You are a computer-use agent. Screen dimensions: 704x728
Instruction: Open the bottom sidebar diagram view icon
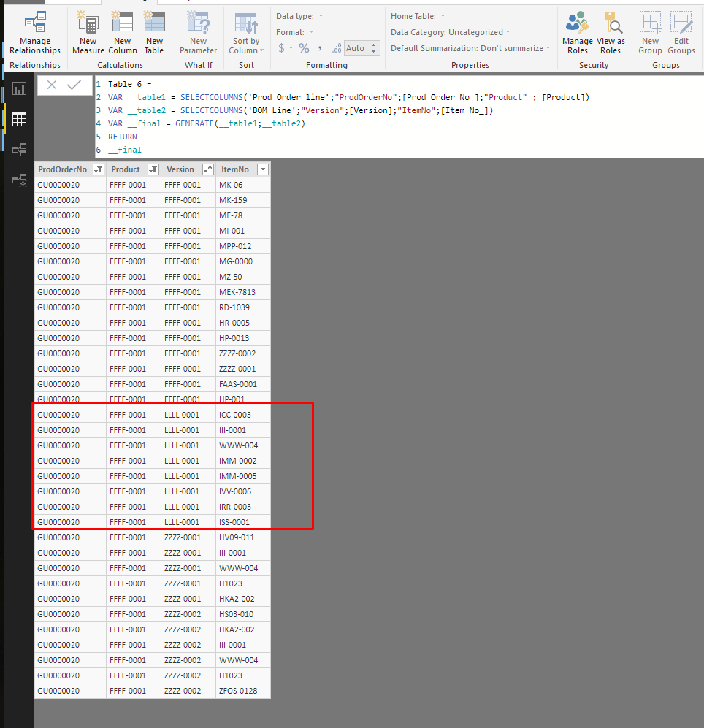pos(19,180)
